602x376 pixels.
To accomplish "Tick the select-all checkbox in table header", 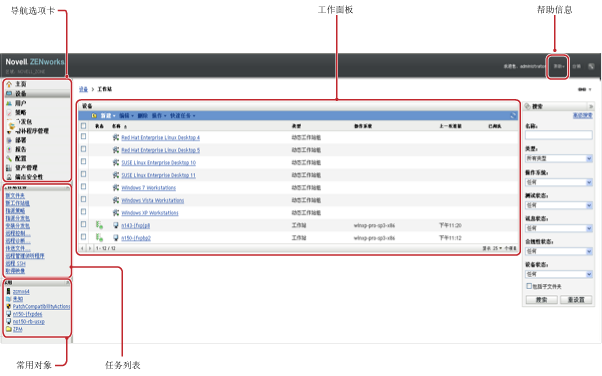I will point(83,126).
